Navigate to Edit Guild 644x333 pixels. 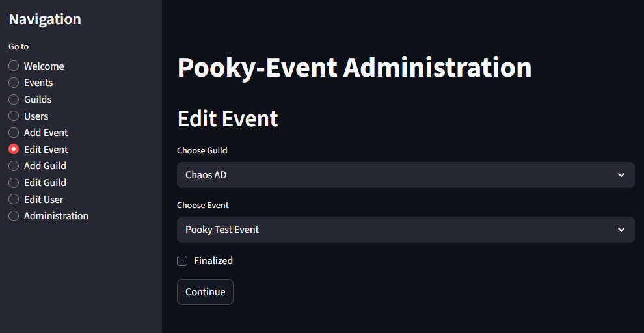click(x=14, y=183)
